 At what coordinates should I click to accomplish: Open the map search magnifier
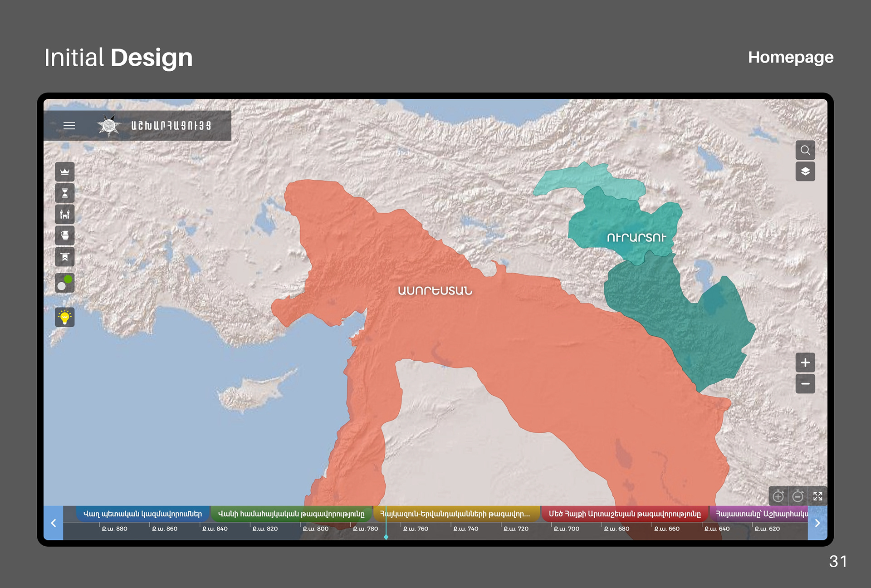(x=805, y=150)
